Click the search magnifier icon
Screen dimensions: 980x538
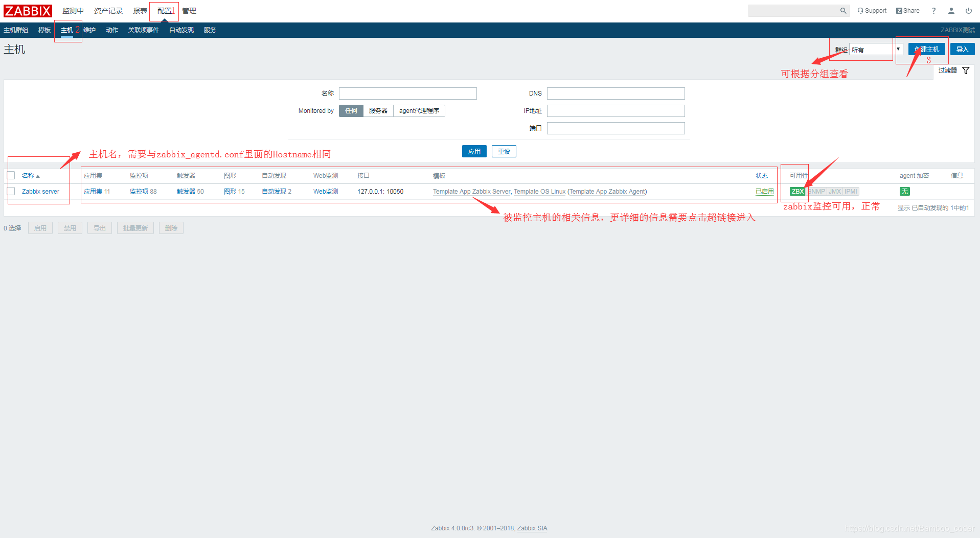coord(843,11)
